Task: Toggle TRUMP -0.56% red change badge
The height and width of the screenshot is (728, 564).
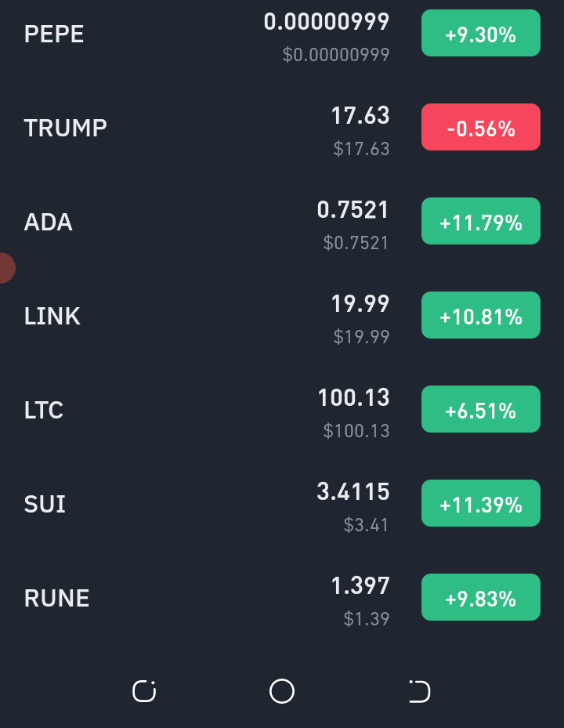Action: [480, 127]
